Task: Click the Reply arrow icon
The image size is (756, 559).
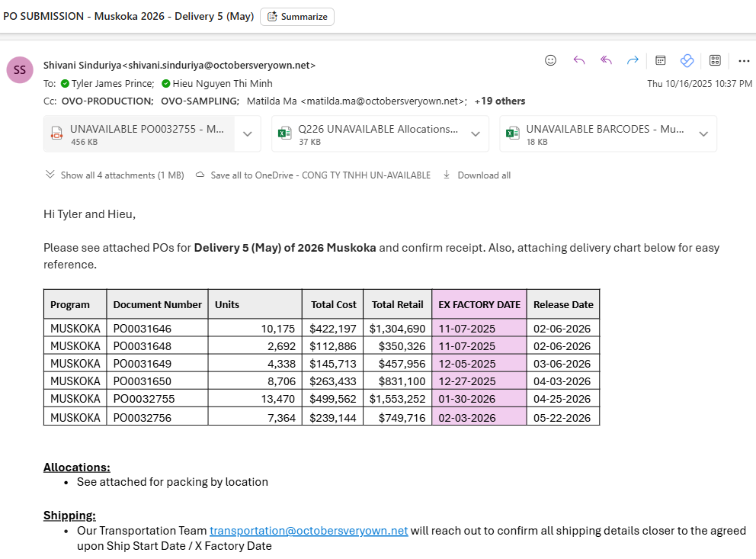Action: click(578, 60)
